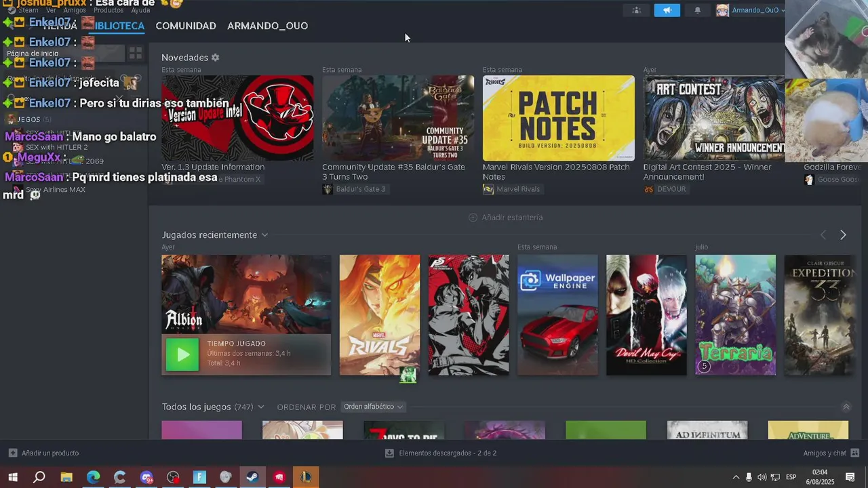Open the Novedades settings gear
Image resolution: width=868 pixels, height=488 pixels.
coord(216,58)
